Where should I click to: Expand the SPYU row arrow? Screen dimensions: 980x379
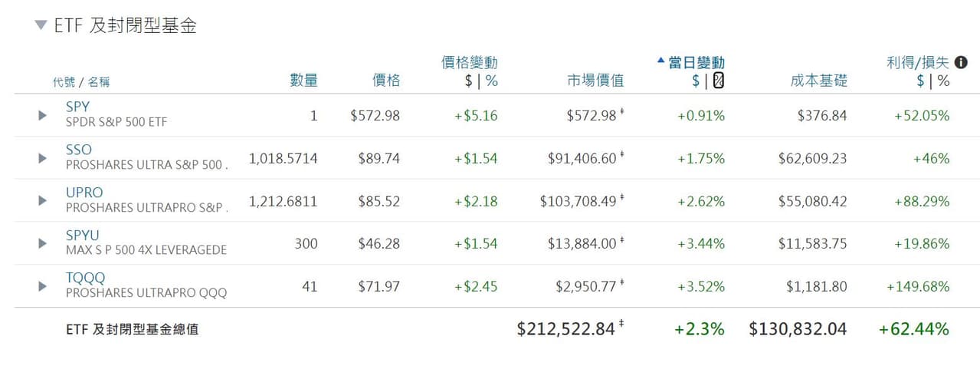click(x=43, y=243)
